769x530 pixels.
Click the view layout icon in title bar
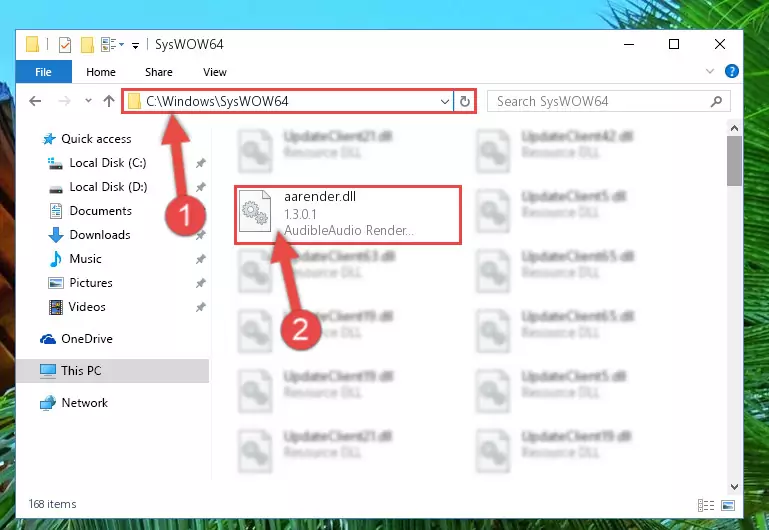tap(108, 45)
